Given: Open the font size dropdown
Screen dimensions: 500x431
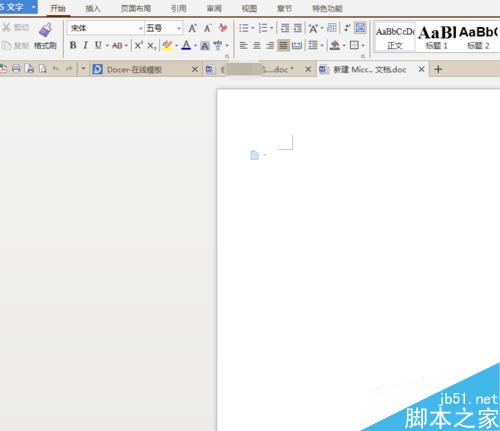Looking at the screenshot, I should coord(179,29).
